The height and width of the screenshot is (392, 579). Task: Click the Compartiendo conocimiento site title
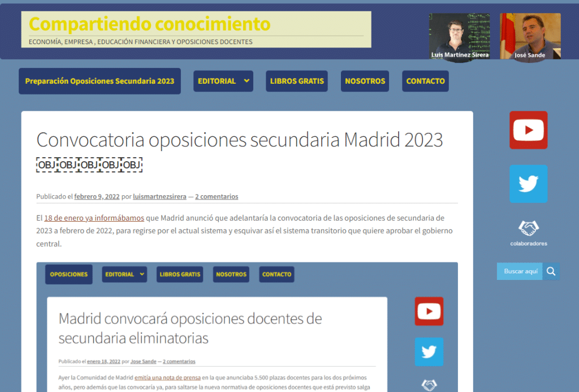(149, 24)
